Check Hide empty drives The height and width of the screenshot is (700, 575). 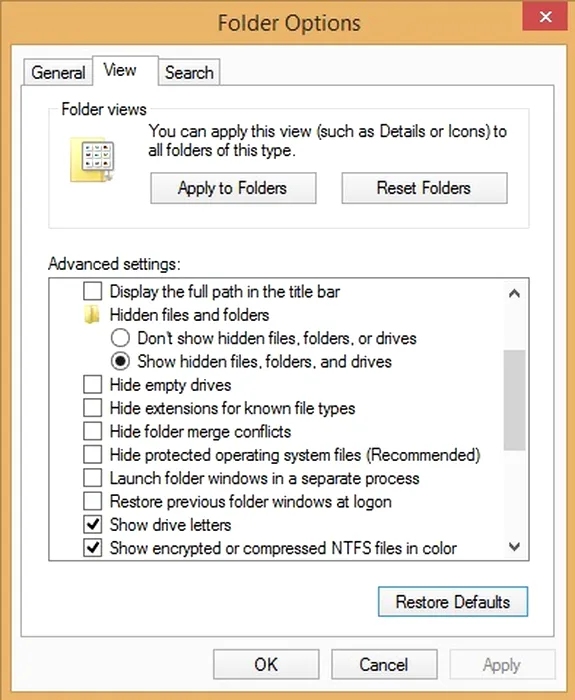tap(92, 384)
